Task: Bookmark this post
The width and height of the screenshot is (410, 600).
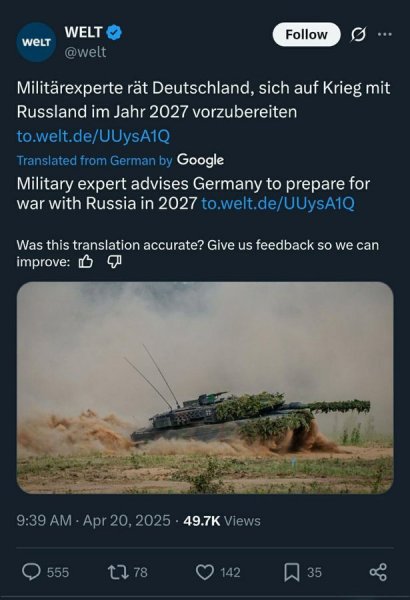Action: point(292,572)
